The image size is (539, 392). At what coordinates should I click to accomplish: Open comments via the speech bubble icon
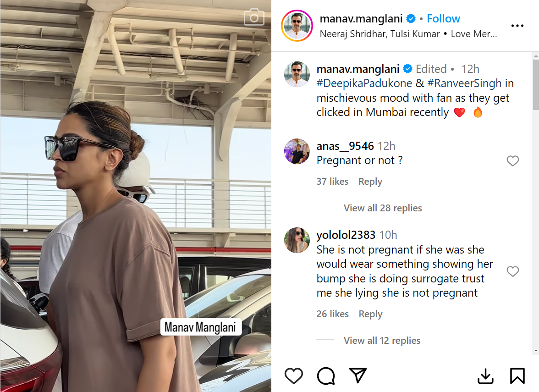point(326,376)
